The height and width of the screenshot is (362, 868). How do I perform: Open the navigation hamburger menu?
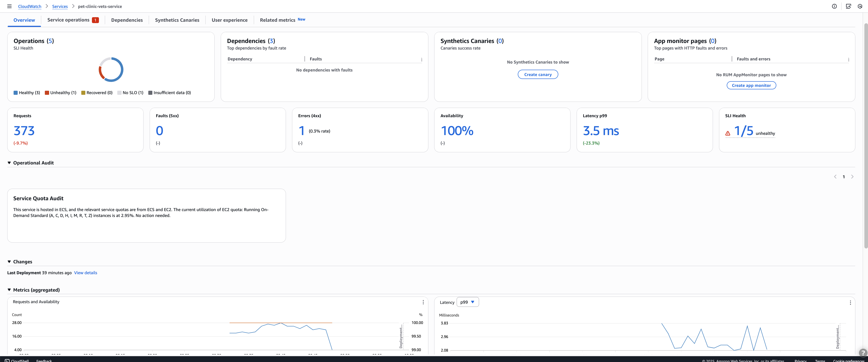[x=9, y=6]
